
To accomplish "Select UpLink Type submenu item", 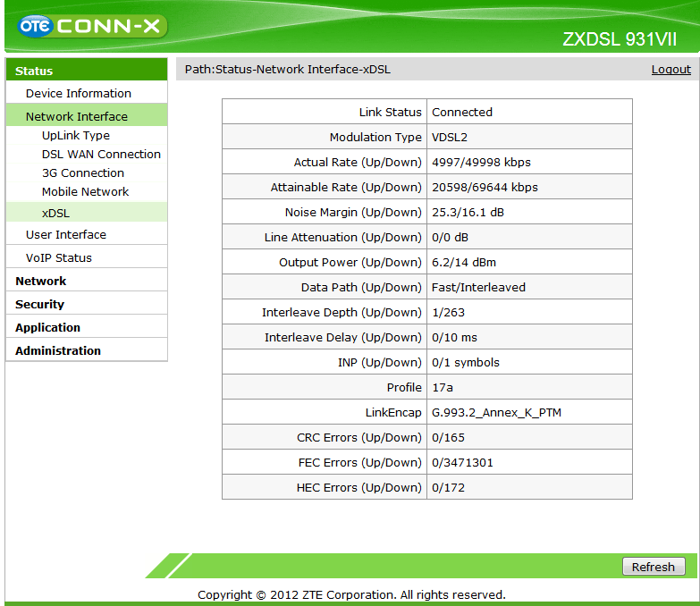I will (x=75, y=135).
